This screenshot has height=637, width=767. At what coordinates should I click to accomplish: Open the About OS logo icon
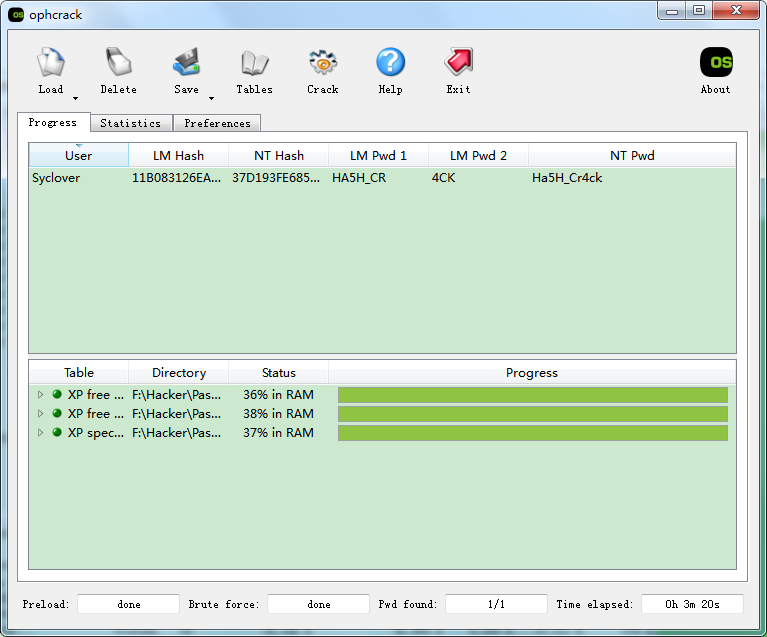click(x=716, y=62)
